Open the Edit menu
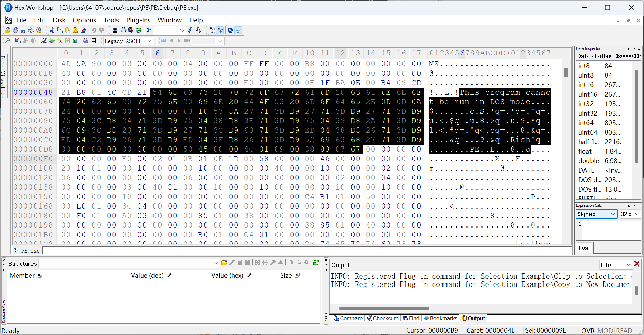Image resolution: width=644 pixels, height=335 pixels. (x=39, y=20)
